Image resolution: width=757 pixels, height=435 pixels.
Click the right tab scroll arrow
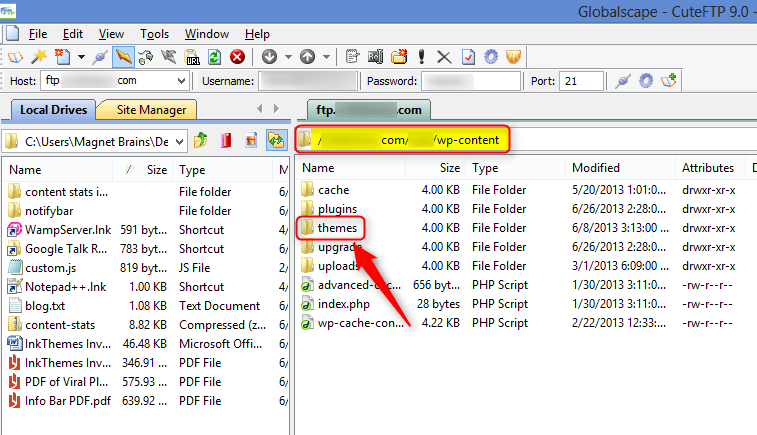[276, 109]
